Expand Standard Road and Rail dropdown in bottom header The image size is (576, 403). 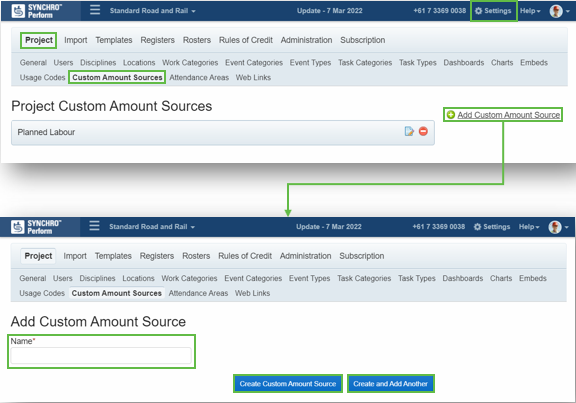[152, 227]
